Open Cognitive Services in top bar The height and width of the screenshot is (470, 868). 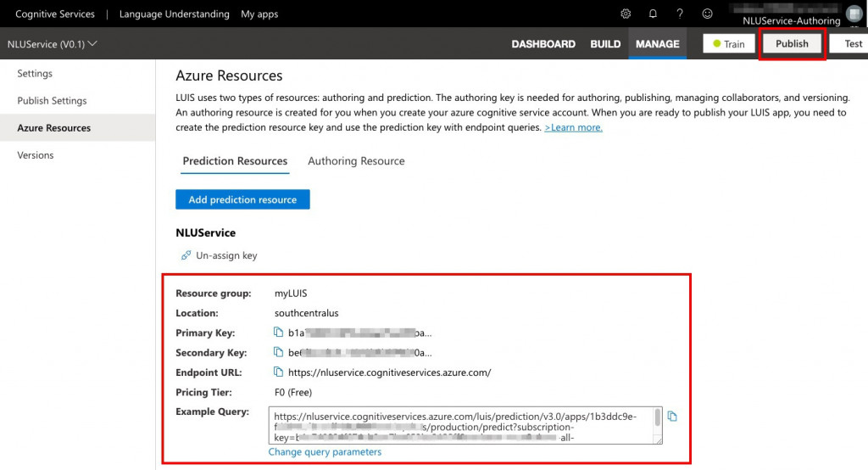(55, 14)
